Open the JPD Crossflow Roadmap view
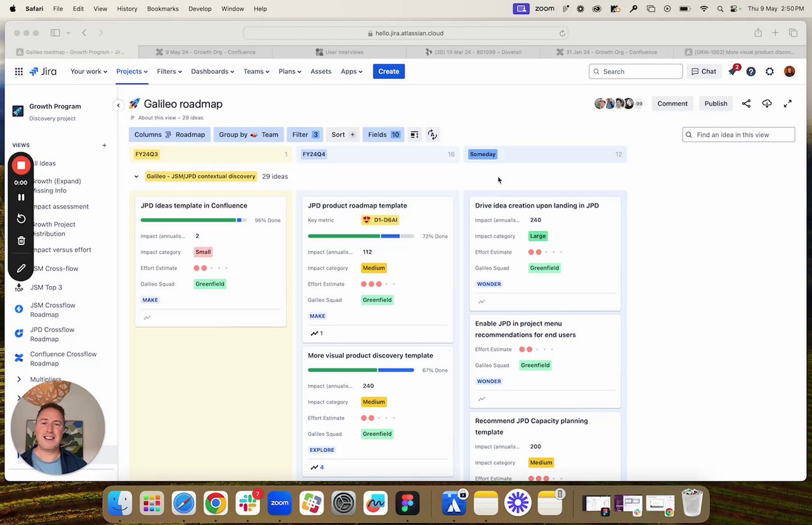 pyautogui.click(x=52, y=334)
